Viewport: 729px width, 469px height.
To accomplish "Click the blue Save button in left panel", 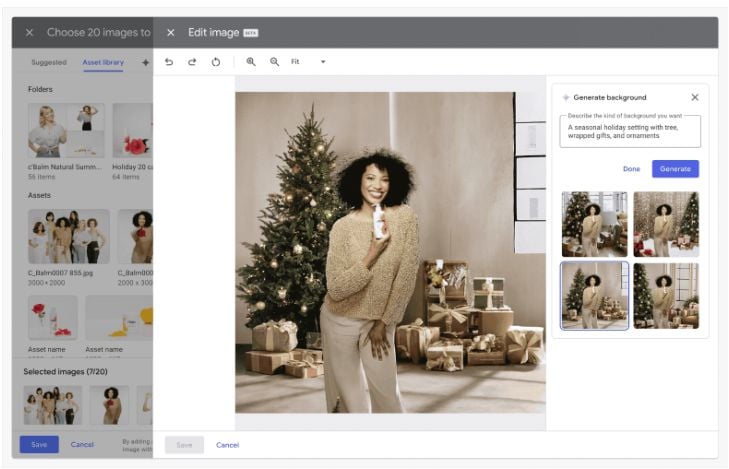I will point(38,444).
